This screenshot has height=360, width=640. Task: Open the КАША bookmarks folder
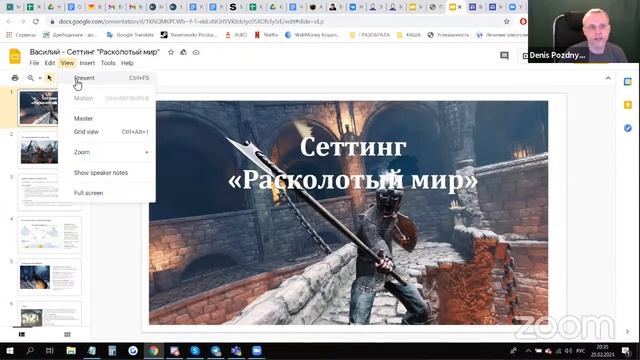click(409, 35)
